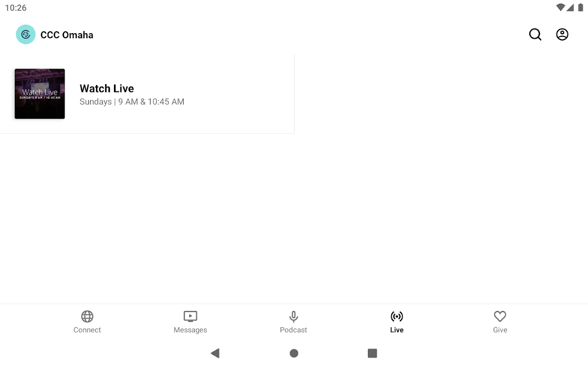588x368 pixels.
Task: Open the Watch Live thumbnail image
Action: click(x=40, y=94)
